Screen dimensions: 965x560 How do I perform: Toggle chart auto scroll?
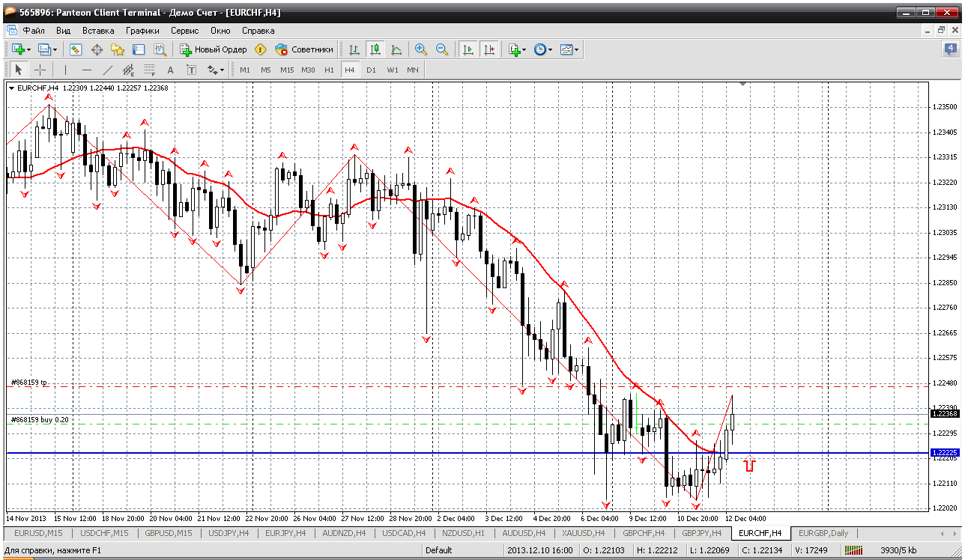(468, 49)
